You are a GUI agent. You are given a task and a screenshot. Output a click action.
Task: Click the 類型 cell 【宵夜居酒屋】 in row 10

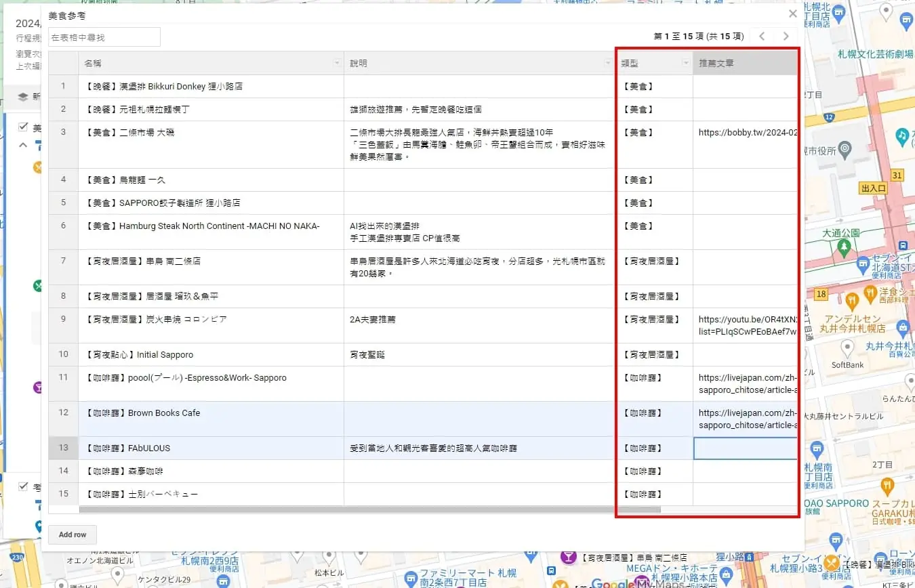point(654,354)
